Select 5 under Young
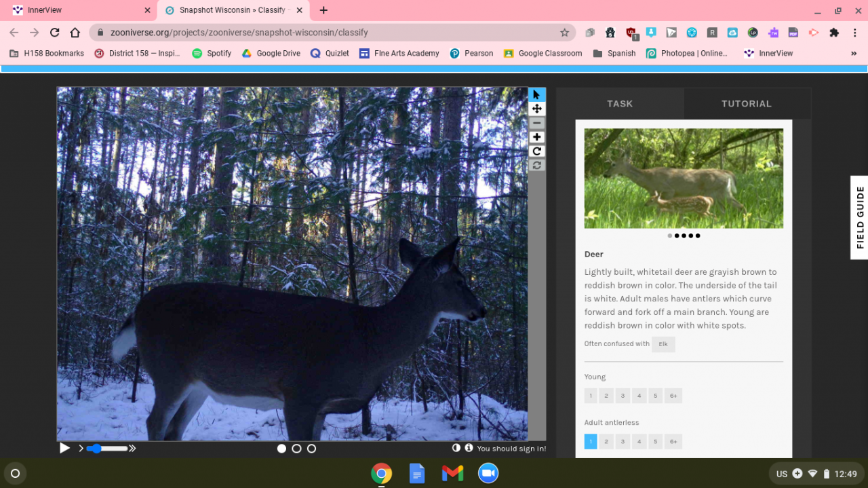Viewport: 868px width, 488px height. pos(655,396)
